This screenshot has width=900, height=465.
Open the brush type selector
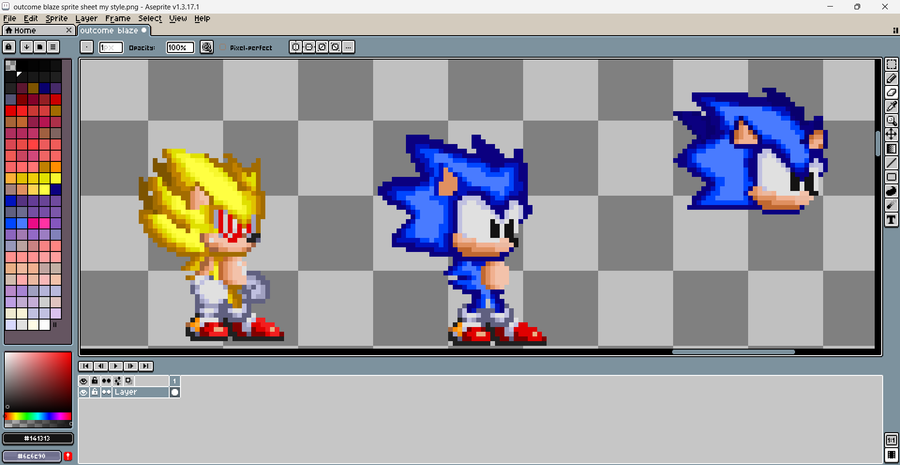[x=87, y=47]
